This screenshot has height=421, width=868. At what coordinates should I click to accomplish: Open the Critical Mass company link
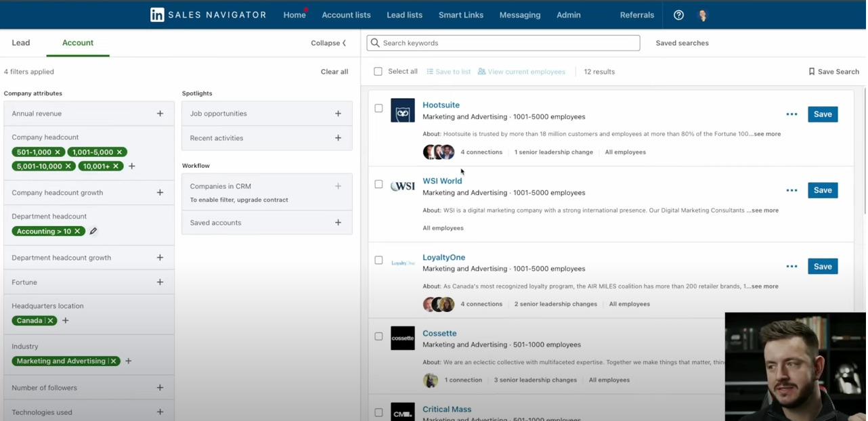point(447,409)
